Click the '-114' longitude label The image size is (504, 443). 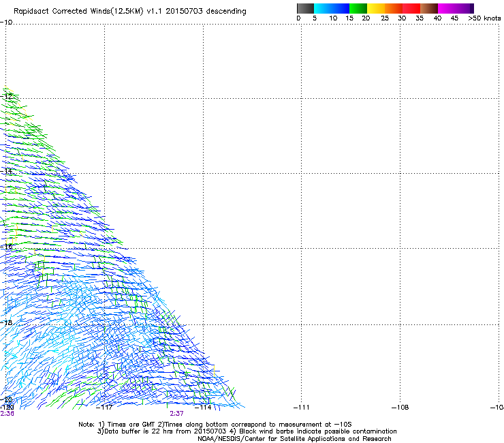[203, 408]
